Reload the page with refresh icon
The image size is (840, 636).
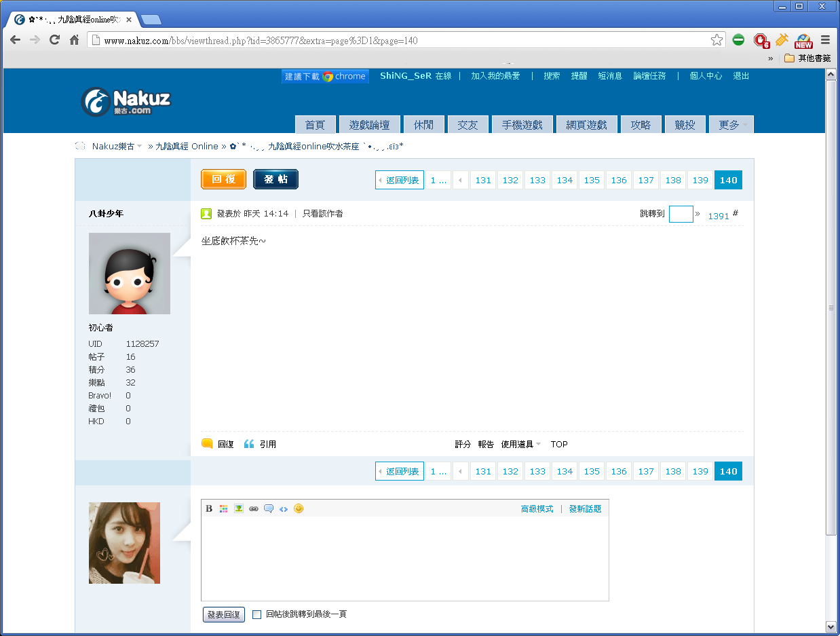click(55, 40)
